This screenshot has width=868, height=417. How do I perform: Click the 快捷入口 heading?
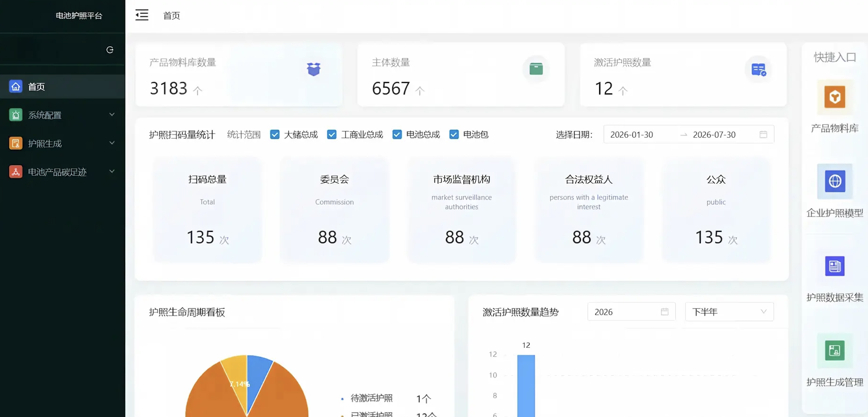pos(835,57)
